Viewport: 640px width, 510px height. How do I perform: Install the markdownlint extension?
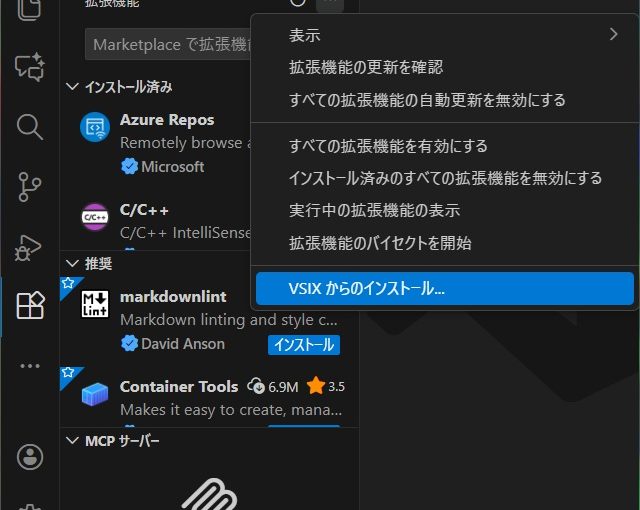(304, 345)
